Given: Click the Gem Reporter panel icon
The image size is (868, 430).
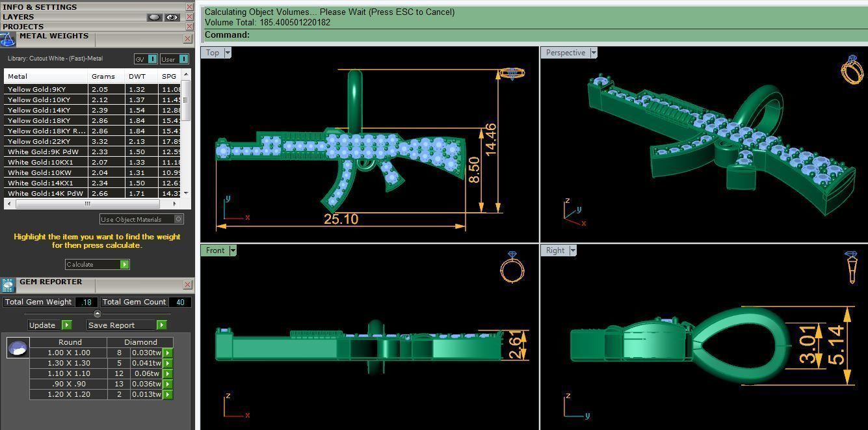Looking at the screenshot, I should tap(8, 285).
